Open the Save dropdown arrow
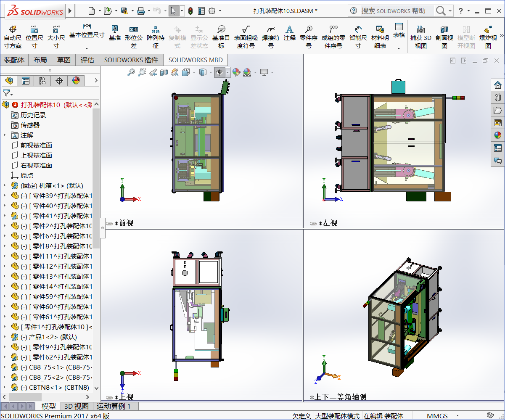Viewport: 505px width, 420px height. tap(132, 11)
